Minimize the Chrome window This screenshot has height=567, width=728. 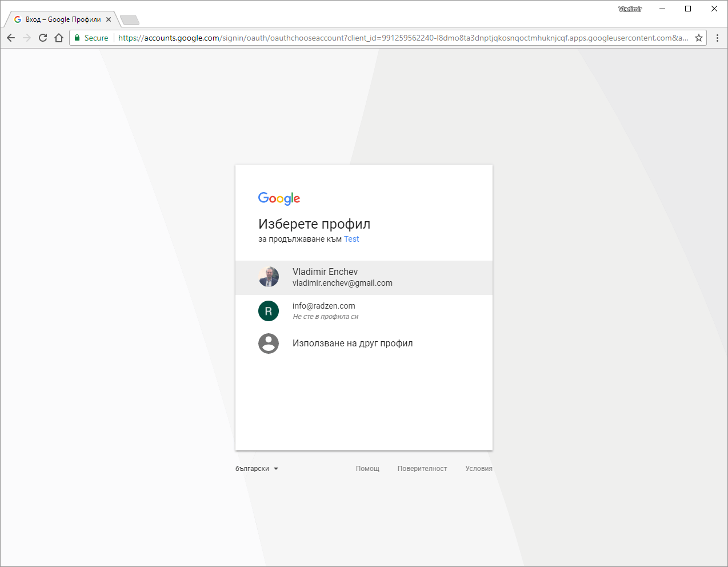point(662,9)
